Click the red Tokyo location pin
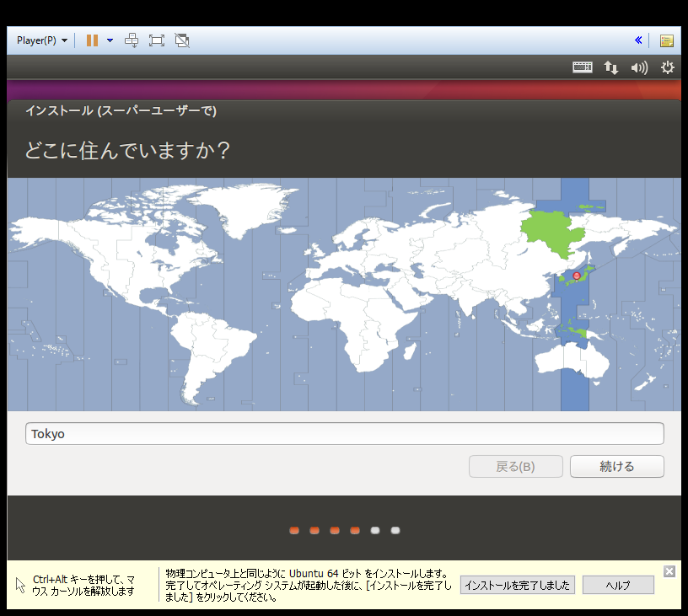The image size is (688, 616). (x=577, y=276)
